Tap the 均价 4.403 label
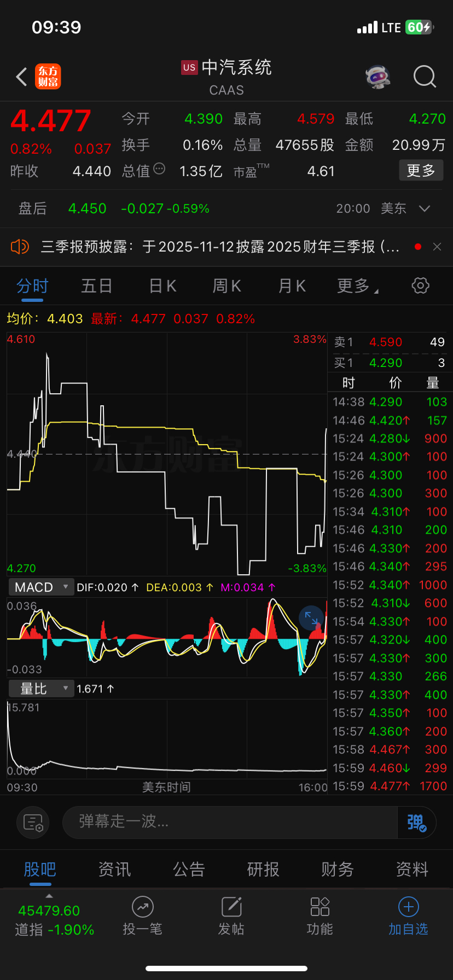The width and height of the screenshot is (453, 980). coord(45,319)
